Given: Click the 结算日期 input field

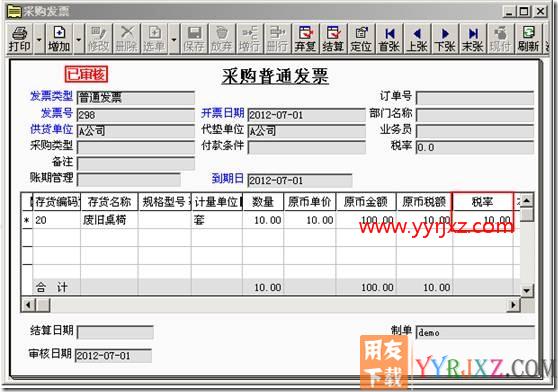Looking at the screenshot, I should coord(115,333).
